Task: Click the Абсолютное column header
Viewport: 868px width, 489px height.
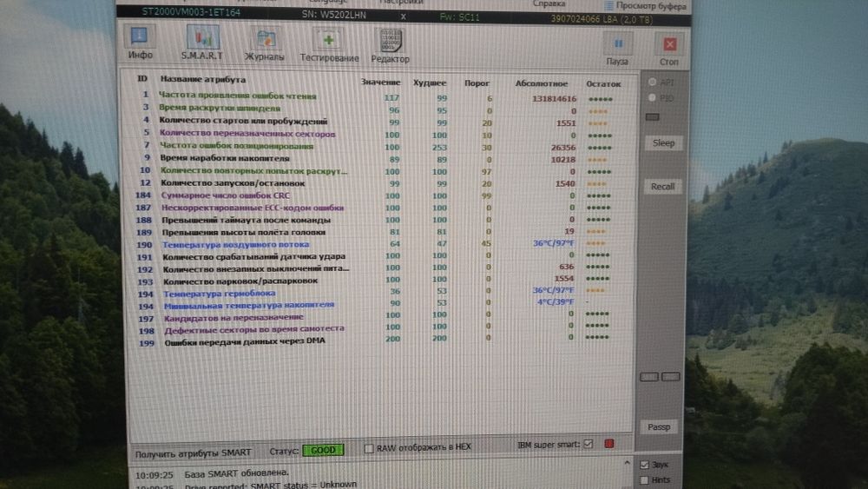Action: [x=542, y=83]
